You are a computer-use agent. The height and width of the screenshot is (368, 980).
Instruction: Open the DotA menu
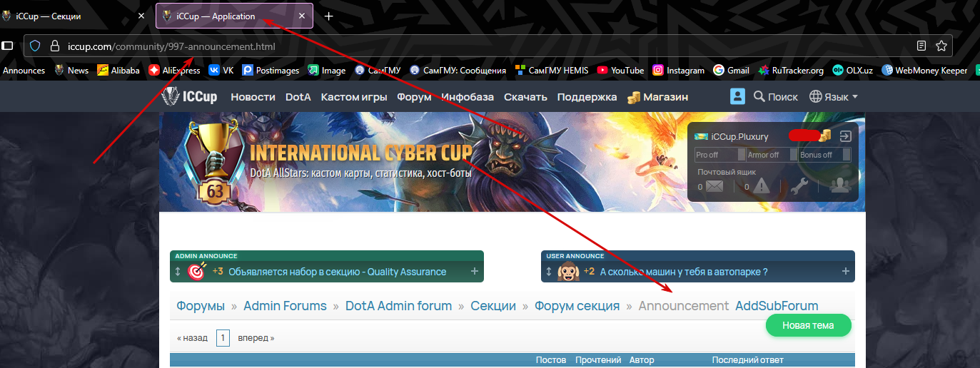pyautogui.click(x=298, y=97)
